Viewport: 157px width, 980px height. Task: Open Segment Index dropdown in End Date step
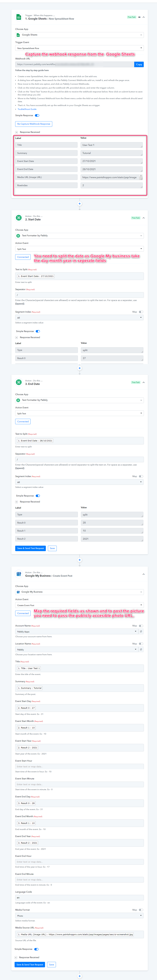click(x=79, y=482)
